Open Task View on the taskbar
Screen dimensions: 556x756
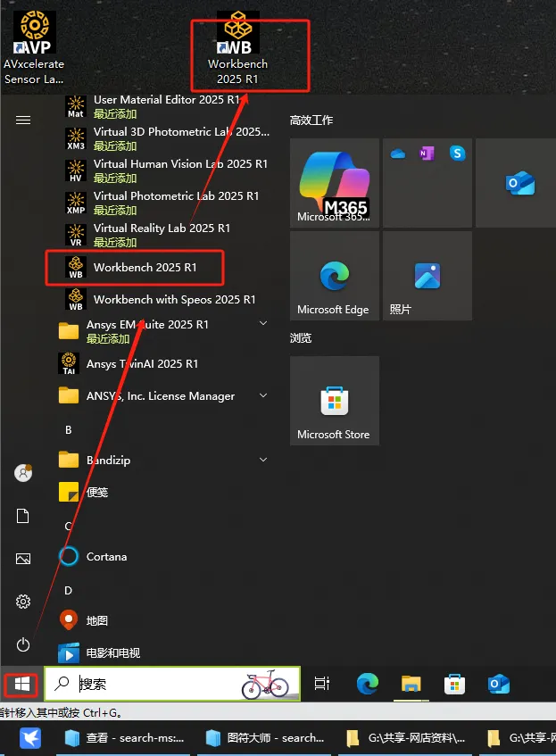click(322, 684)
